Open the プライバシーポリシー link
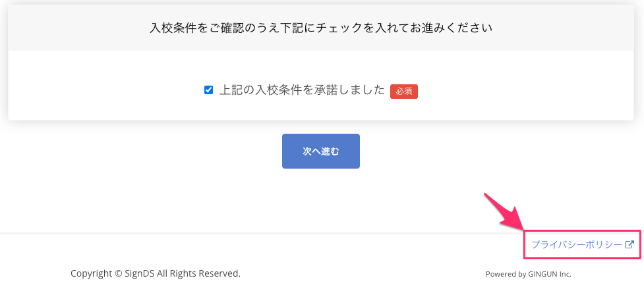 pyautogui.click(x=576, y=244)
